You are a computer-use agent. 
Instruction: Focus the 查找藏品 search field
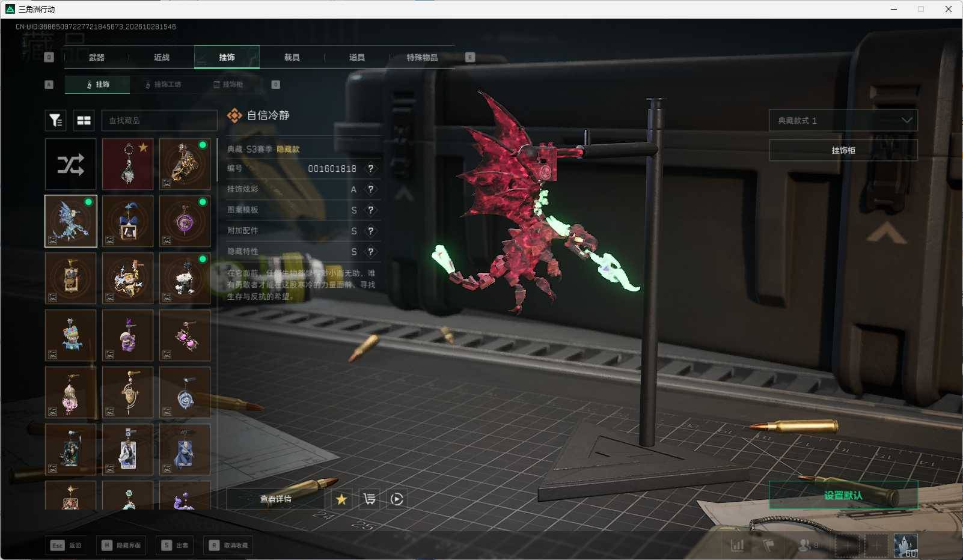159,120
